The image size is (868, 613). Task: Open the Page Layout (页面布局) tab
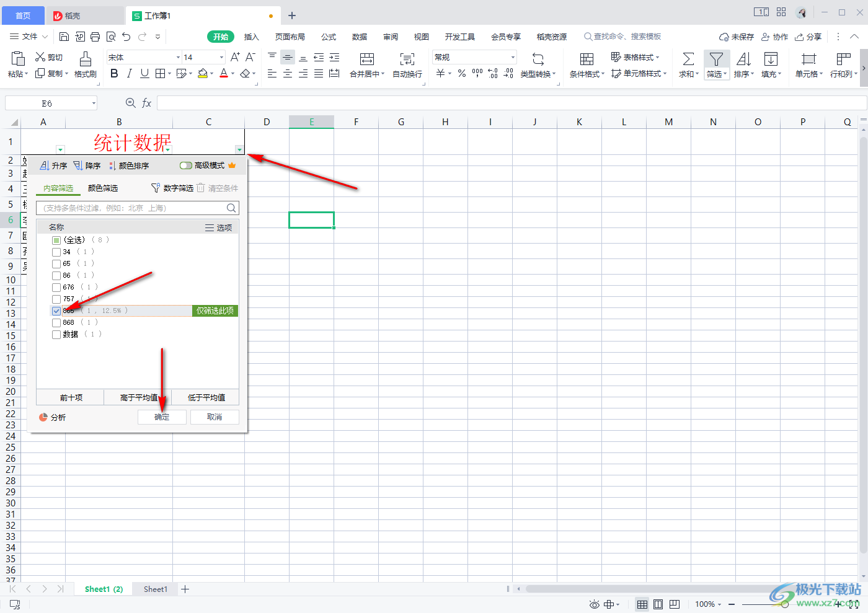[290, 37]
